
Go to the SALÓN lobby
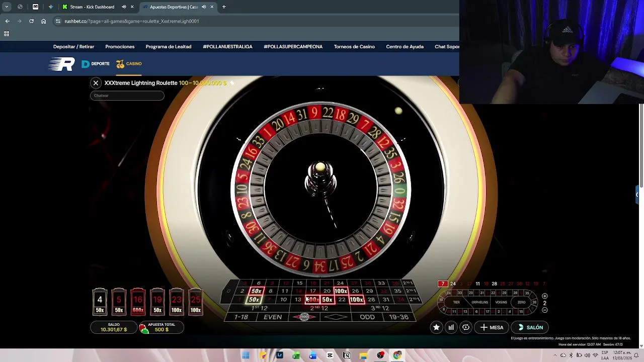tap(530, 327)
